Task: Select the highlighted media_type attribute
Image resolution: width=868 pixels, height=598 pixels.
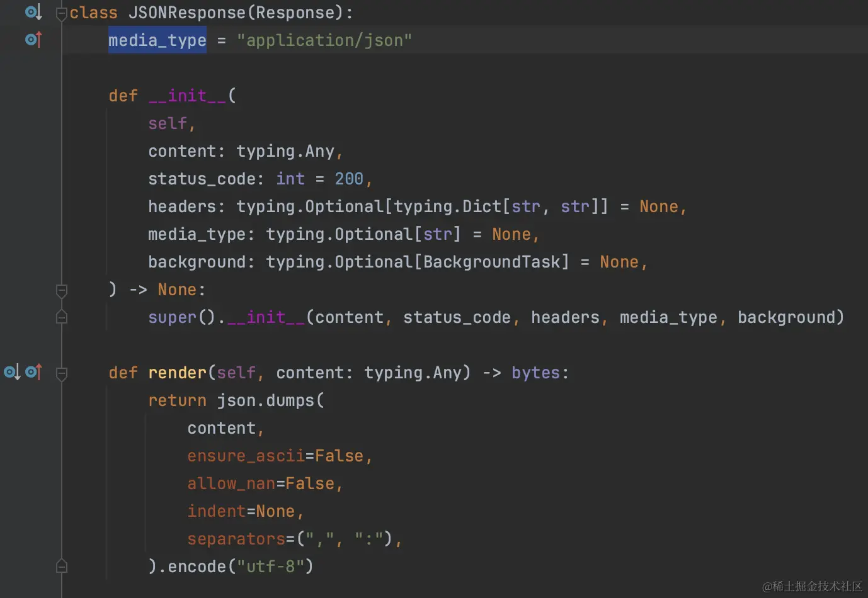Action: (157, 40)
